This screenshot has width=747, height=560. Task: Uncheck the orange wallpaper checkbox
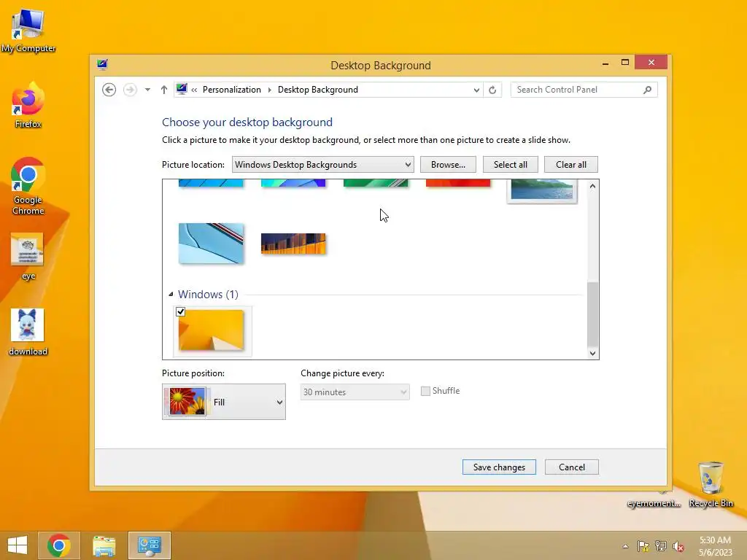[x=181, y=312]
